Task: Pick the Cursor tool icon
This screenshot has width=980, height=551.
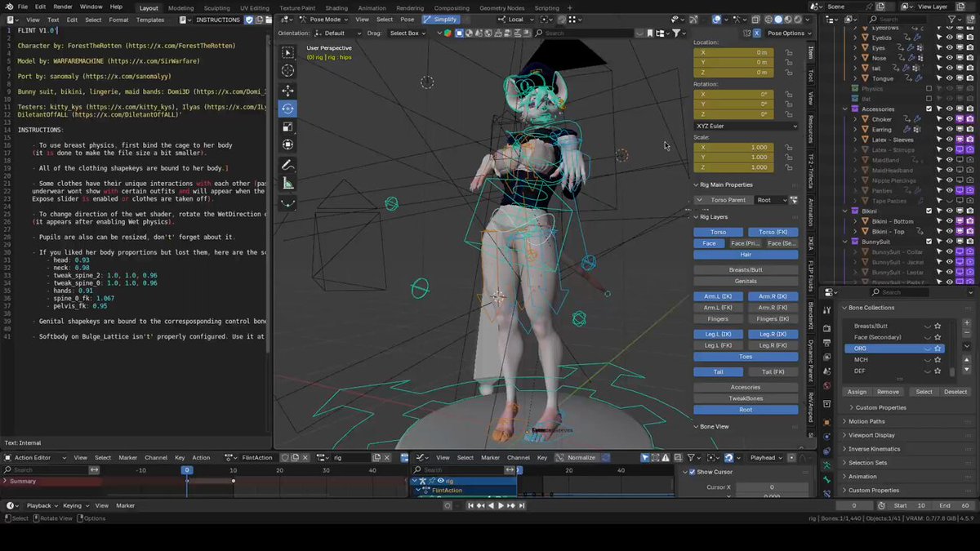Action: tap(288, 72)
